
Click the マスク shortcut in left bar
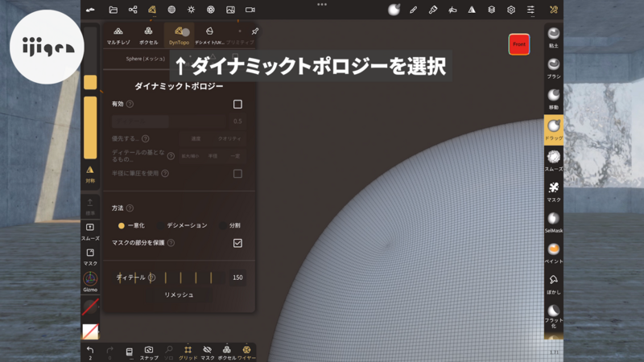click(x=90, y=257)
